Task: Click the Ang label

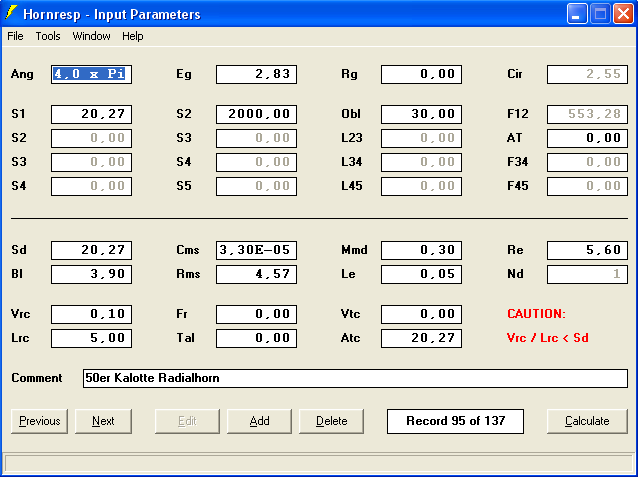Action: tap(22, 74)
